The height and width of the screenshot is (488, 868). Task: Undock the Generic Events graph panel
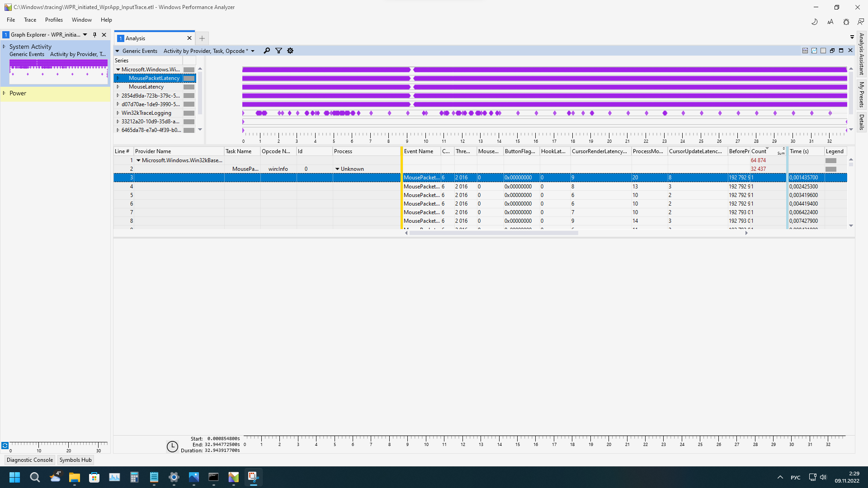[832, 51]
